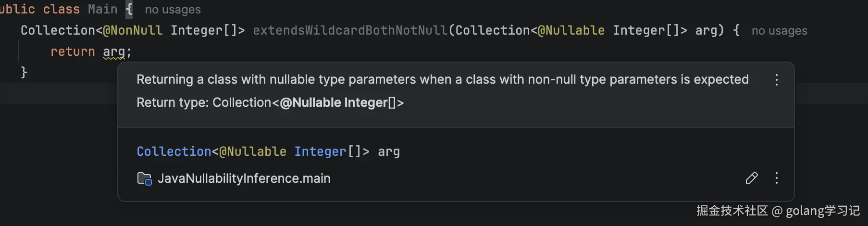Image resolution: width=868 pixels, height=226 pixels.
Task: Click the @Nullable annotation in the method parameter
Action: [571, 30]
